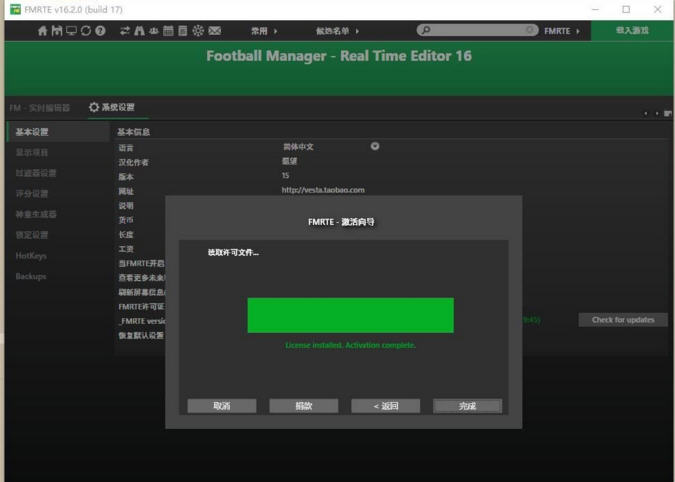The image size is (675, 482).
Task: Select the 系统设置 tab
Action: tap(112, 107)
